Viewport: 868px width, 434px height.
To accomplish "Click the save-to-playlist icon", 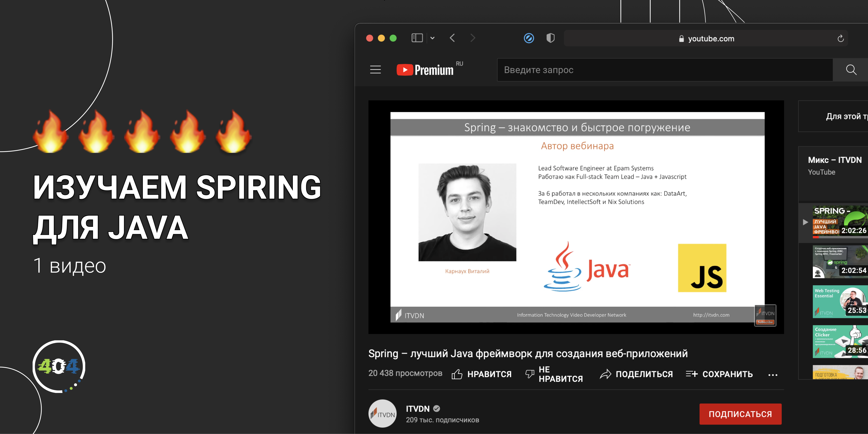I will (x=691, y=374).
